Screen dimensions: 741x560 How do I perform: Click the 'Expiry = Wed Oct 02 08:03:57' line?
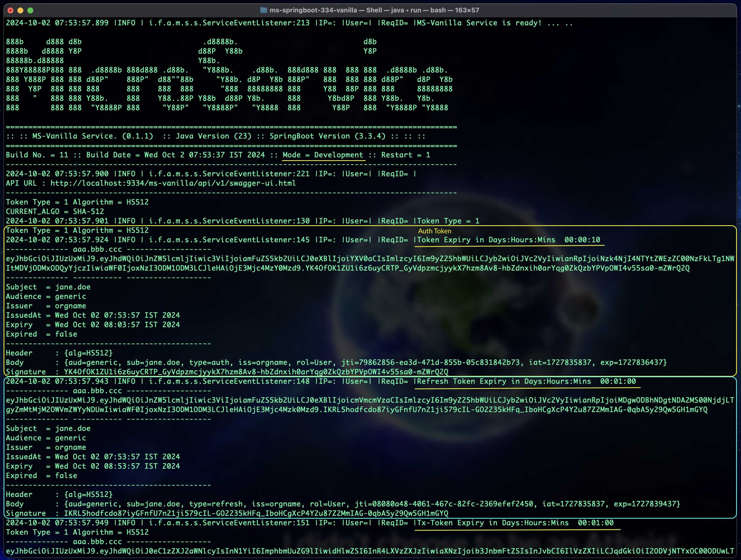tap(93, 324)
